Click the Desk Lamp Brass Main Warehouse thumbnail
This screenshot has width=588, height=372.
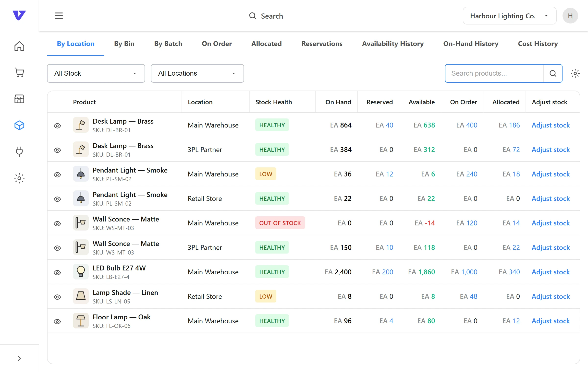[81, 125]
